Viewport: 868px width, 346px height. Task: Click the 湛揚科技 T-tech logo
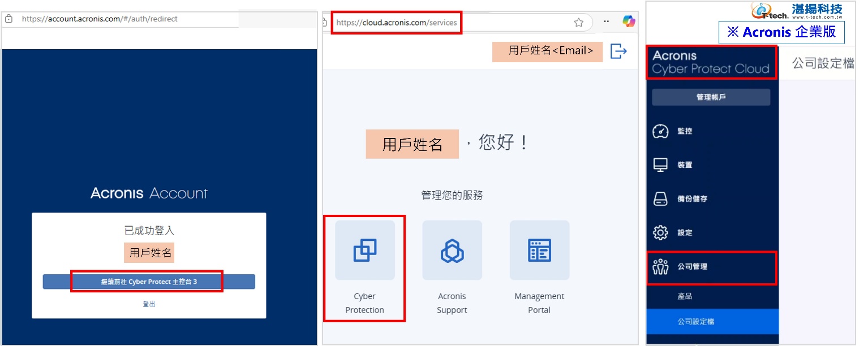[x=796, y=11]
